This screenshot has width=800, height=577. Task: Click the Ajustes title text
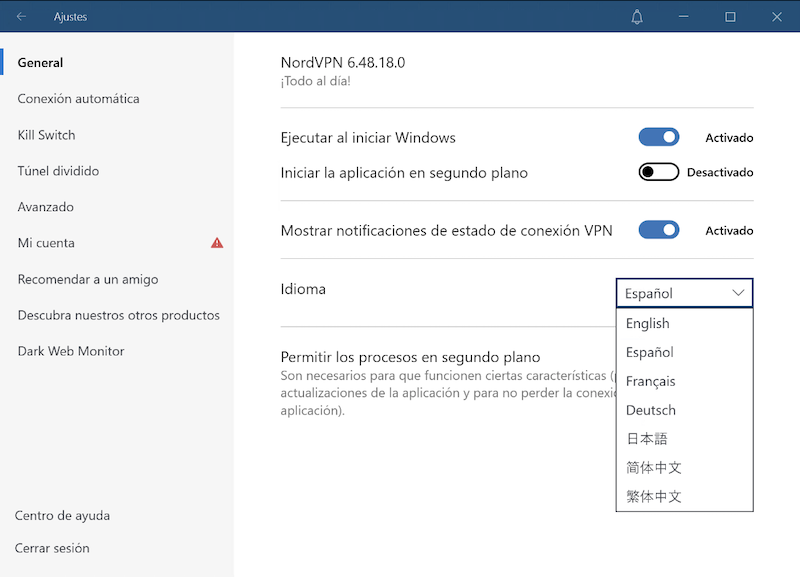tap(70, 17)
